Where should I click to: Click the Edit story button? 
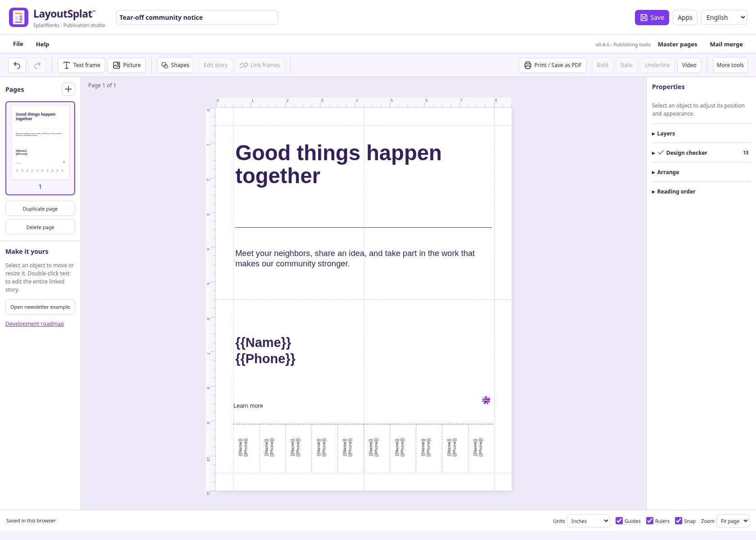pos(216,65)
